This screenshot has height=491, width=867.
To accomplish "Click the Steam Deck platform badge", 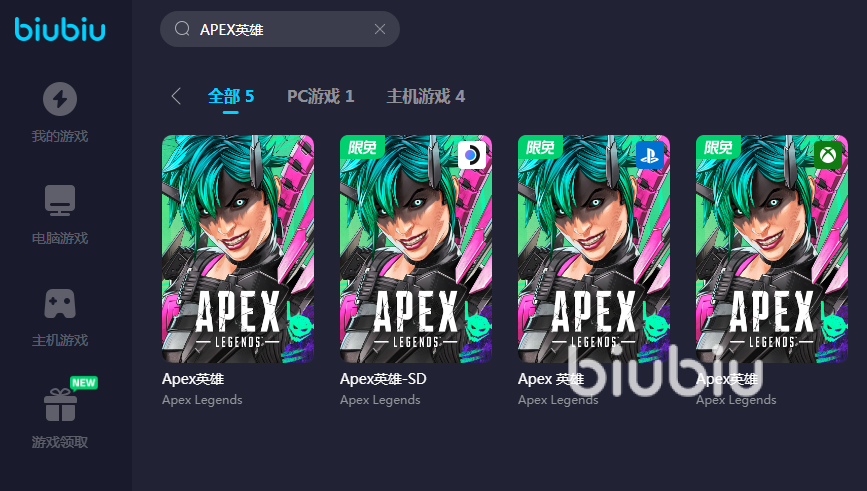I will 472,155.
